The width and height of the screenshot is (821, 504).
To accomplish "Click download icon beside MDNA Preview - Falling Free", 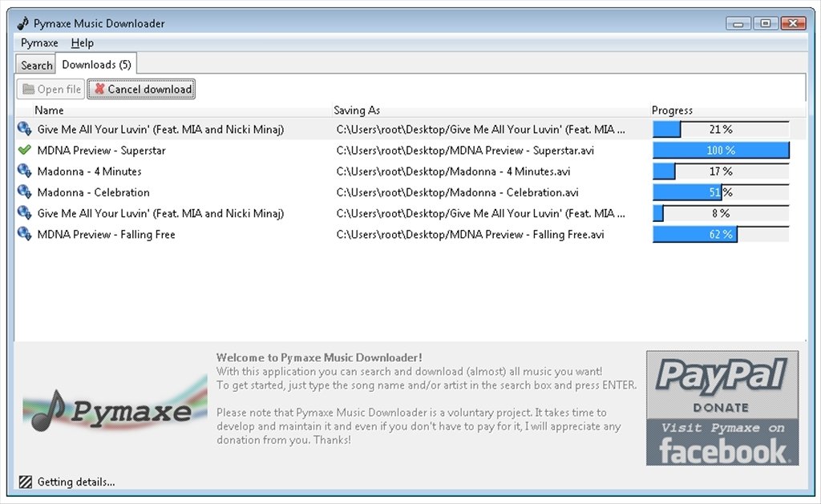I will pyautogui.click(x=24, y=233).
